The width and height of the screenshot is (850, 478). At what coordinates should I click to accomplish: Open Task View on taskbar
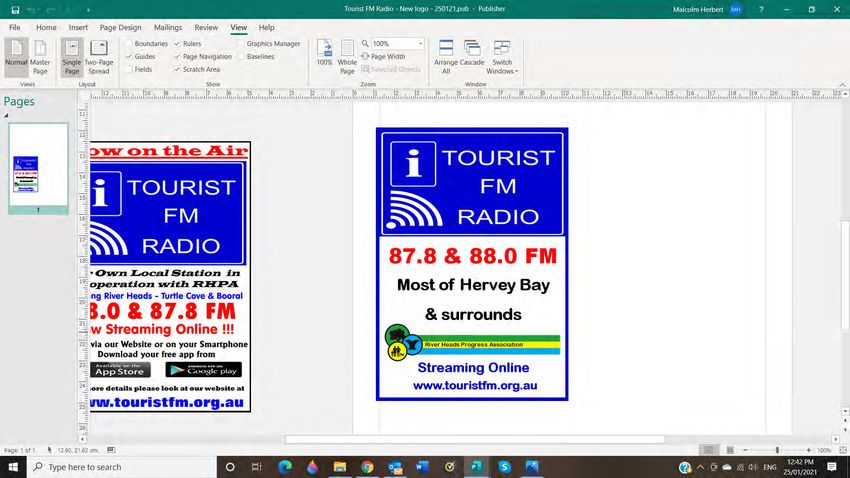(257, 467)
